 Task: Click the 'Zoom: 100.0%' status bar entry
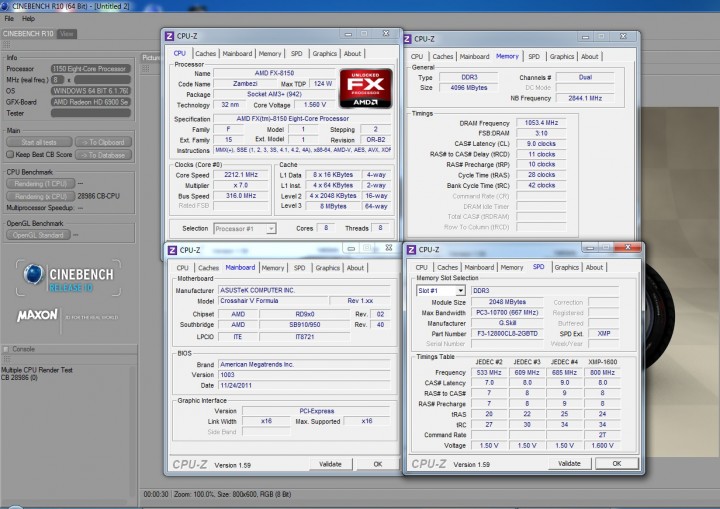tap(195, 494)
